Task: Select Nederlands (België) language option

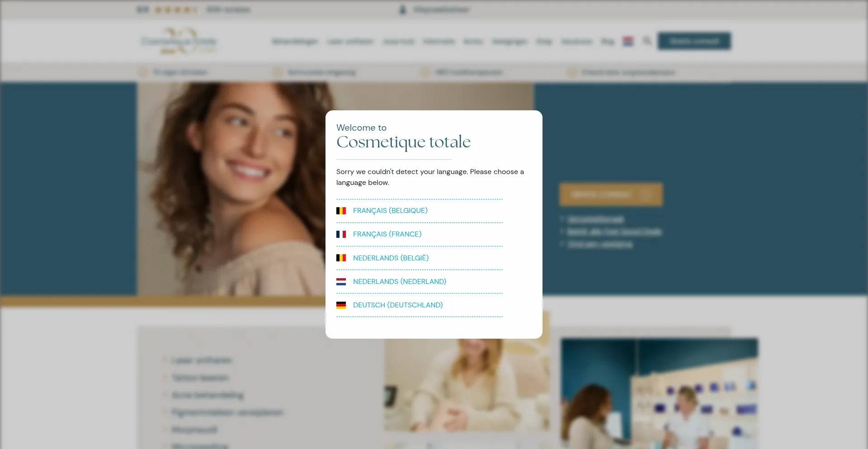Action: 391,258
